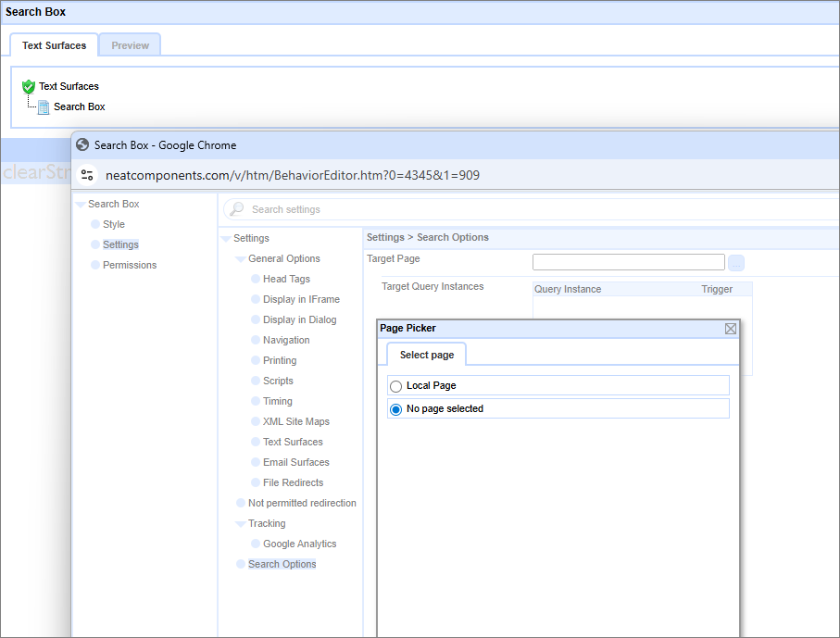Open the Permissions item in sidebar

tap(130, 265)
